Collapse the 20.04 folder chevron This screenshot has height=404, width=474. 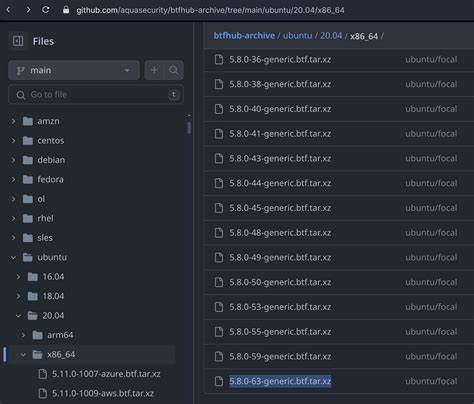[x=18, y=315]
